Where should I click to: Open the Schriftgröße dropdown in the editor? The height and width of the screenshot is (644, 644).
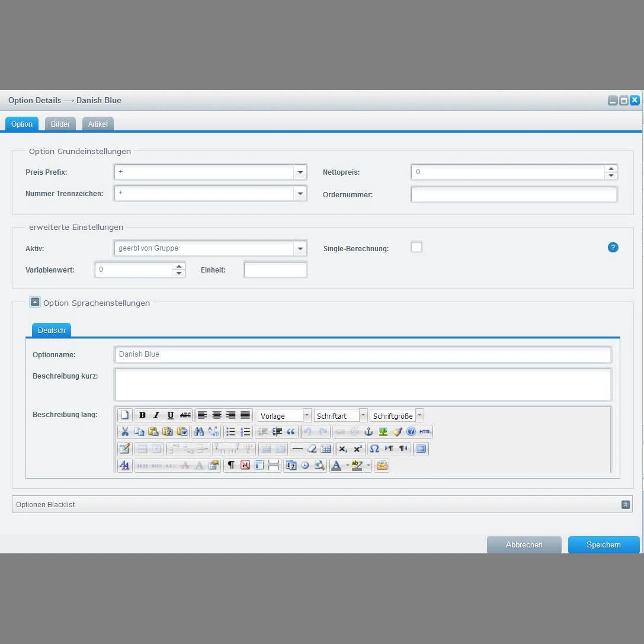pos(419,415)
